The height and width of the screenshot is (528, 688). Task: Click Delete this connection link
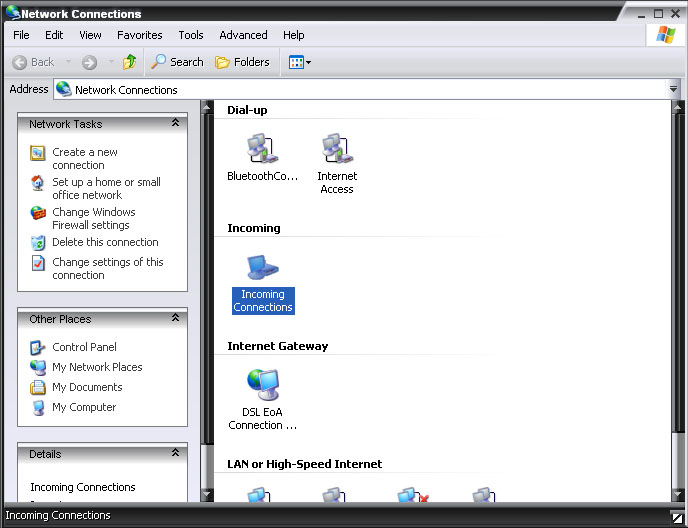[x=105, y=242]
